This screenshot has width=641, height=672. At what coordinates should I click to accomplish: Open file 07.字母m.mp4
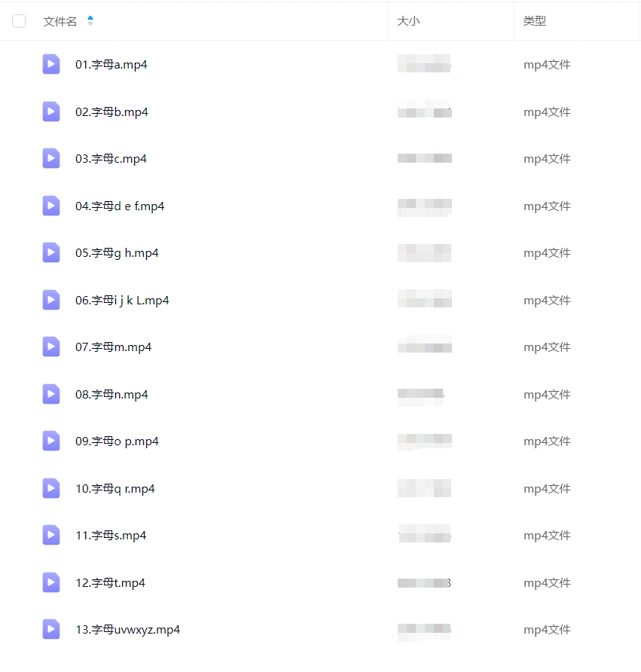click(114, 347)
